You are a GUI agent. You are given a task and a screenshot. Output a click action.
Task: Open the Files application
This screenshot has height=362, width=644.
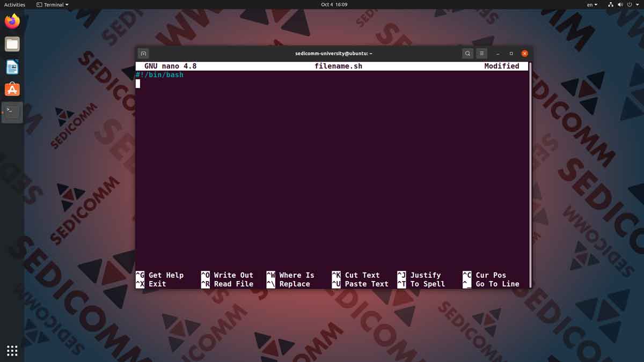coord(12,44)
